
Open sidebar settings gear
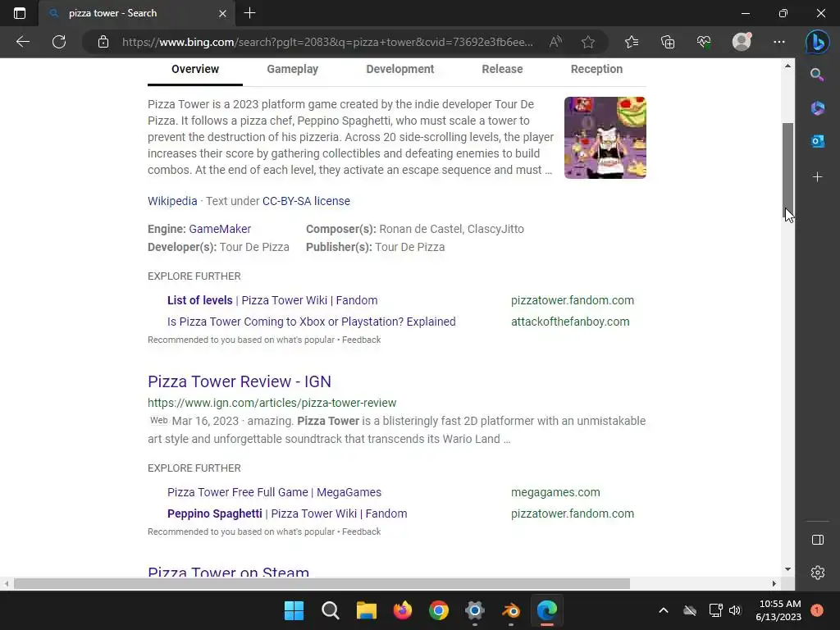[818, 573]
